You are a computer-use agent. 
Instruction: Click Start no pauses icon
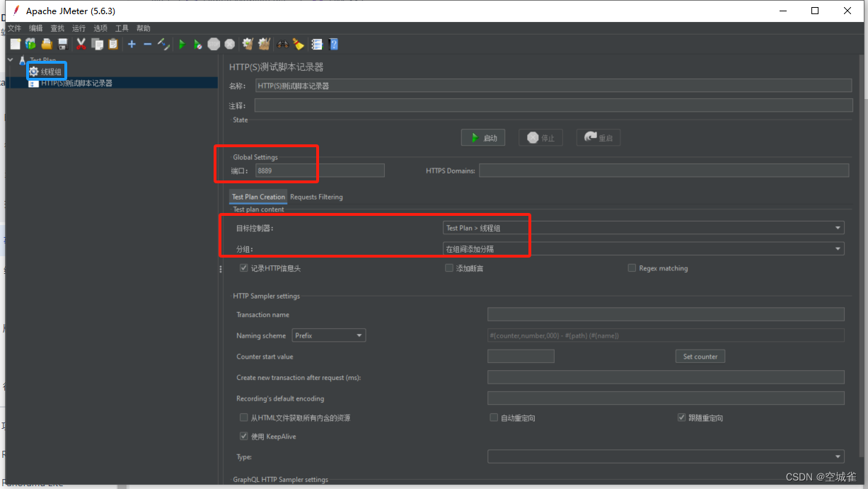coord(197,44)
